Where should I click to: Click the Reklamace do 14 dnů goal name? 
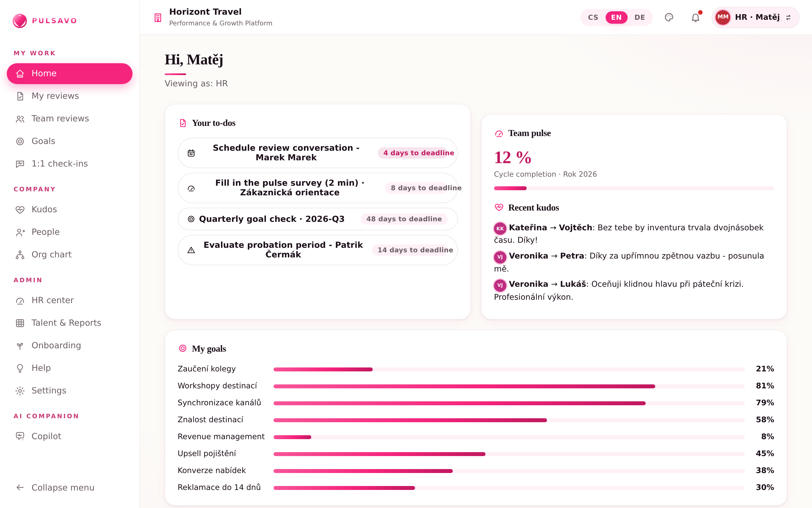click(x=219, y=487)
